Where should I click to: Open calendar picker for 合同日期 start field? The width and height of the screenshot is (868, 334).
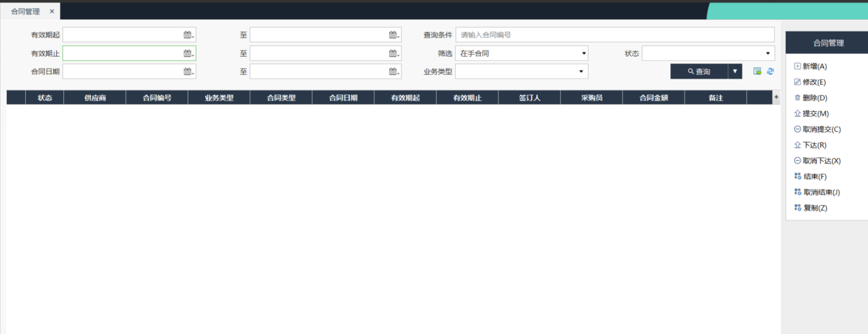pyautogui.click(x=188, y=71)
